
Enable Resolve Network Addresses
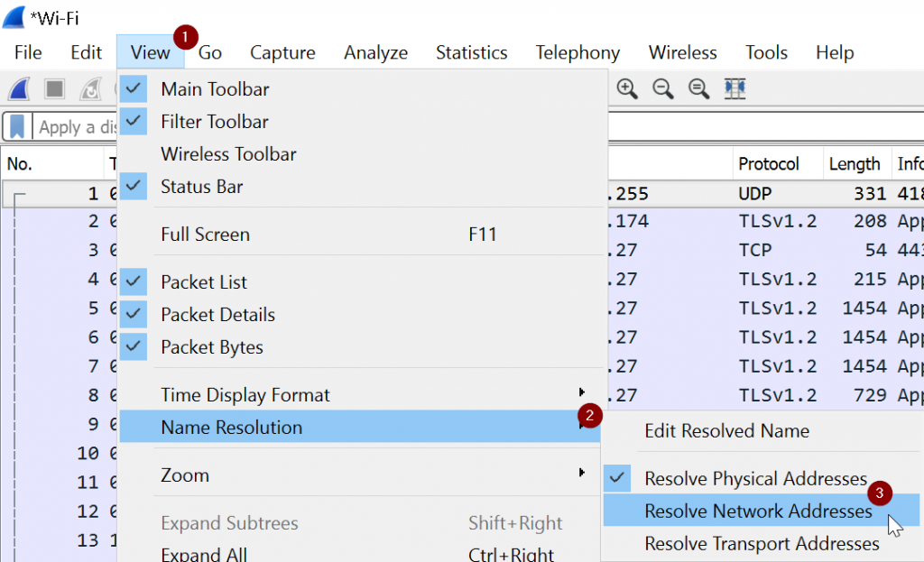point(761,511)
